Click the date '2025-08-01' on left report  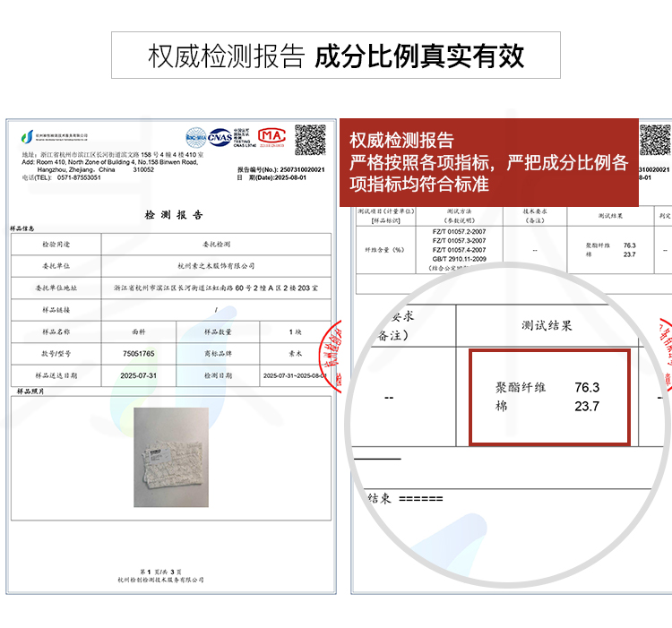pyautogui.click(x=290, y=177)
